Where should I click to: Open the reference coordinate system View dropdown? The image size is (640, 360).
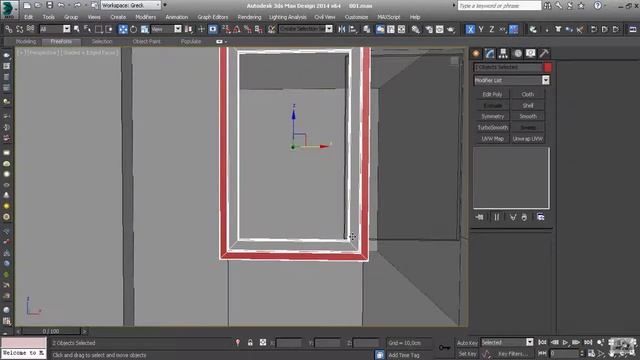[x=166, y=29]
